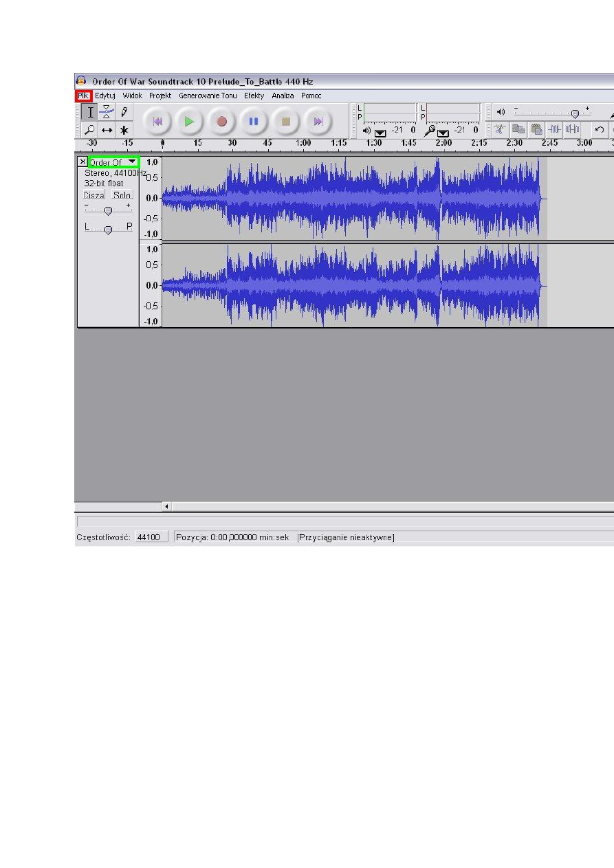Open the Efekty menu
This screenshot has width=614, height=868.
click(254, 96)
